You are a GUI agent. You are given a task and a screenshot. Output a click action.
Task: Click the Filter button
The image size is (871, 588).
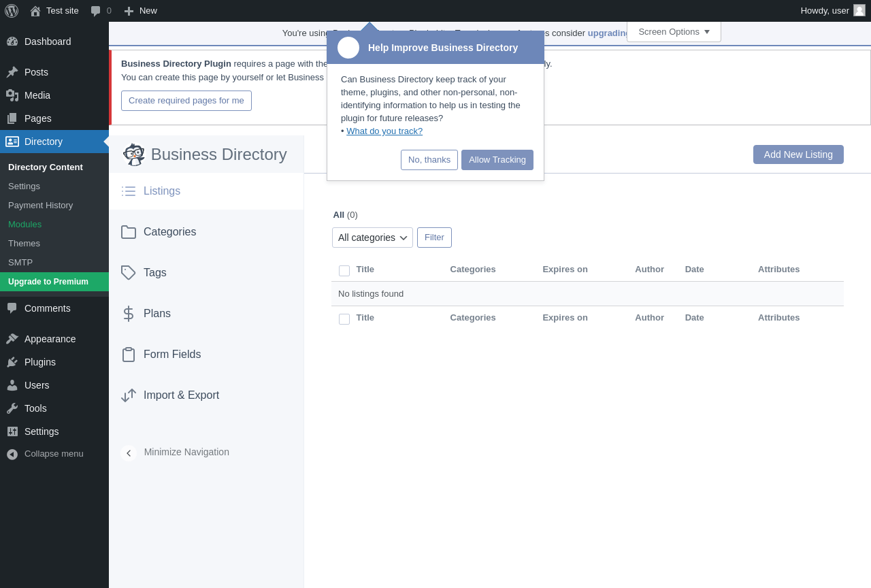pos(434,238)
